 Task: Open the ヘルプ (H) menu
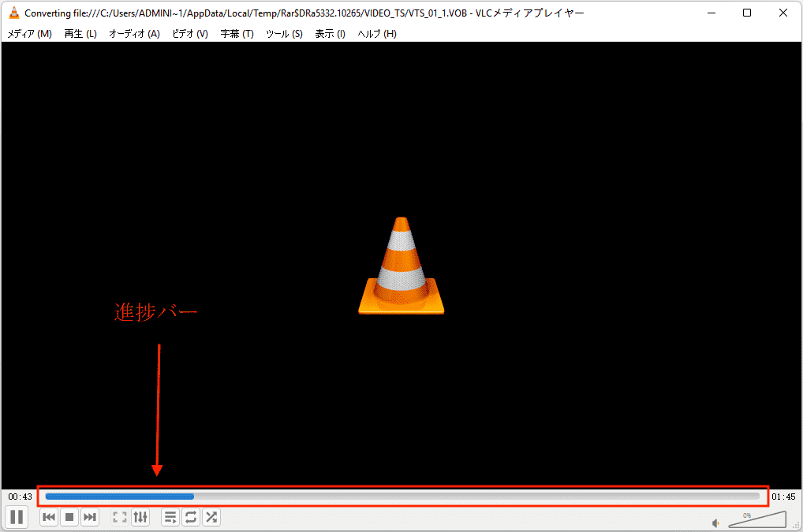pos(377,34)
